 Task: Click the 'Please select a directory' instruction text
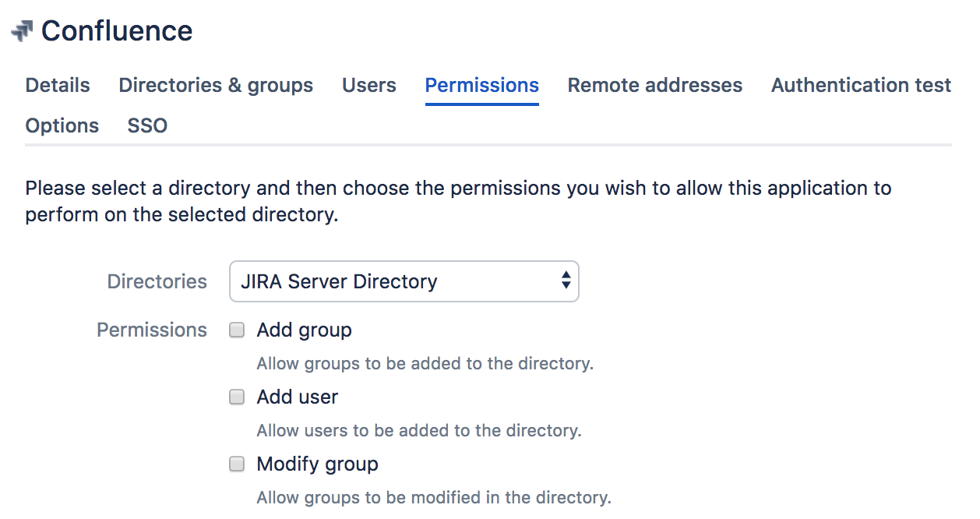(458, 201)
